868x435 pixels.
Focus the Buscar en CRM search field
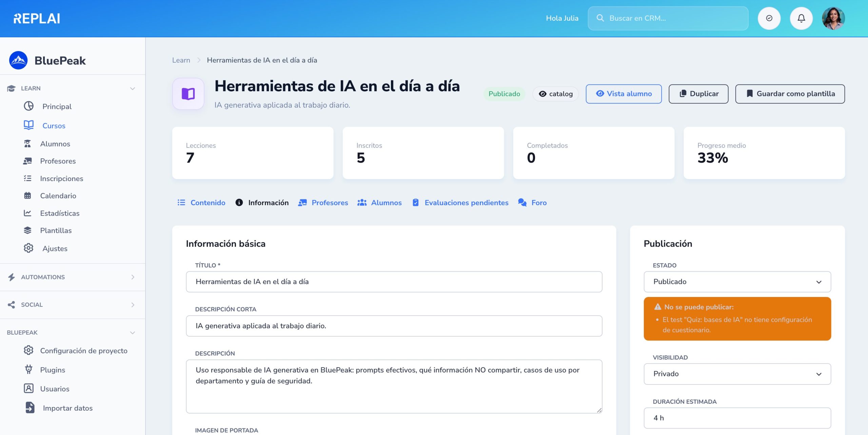coord(668,18)
